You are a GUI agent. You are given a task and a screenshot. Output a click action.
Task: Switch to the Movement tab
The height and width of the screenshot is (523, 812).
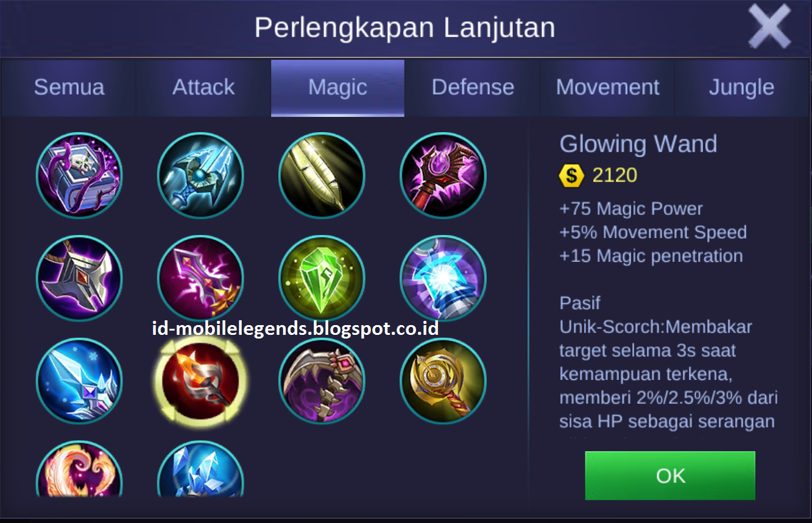point(607,88)
